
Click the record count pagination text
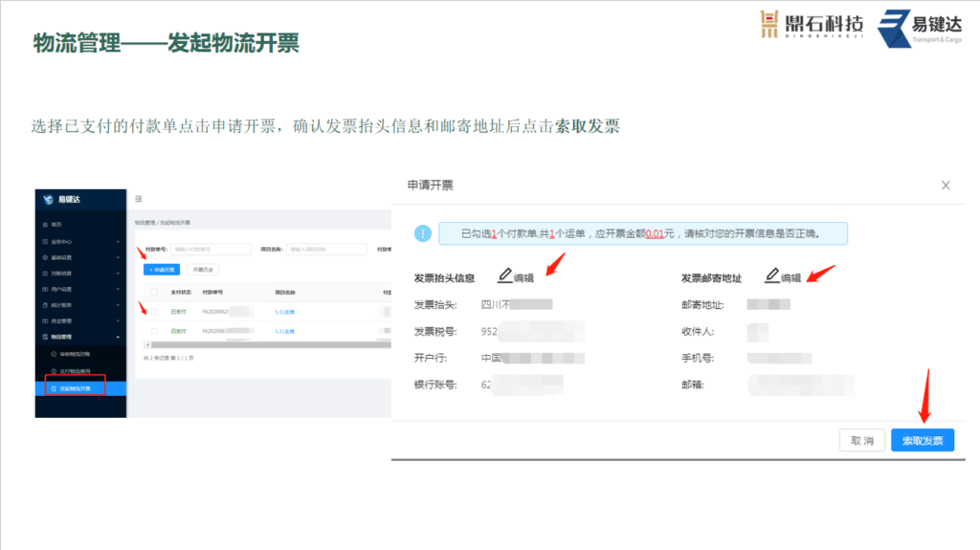[x=168, y=358]
